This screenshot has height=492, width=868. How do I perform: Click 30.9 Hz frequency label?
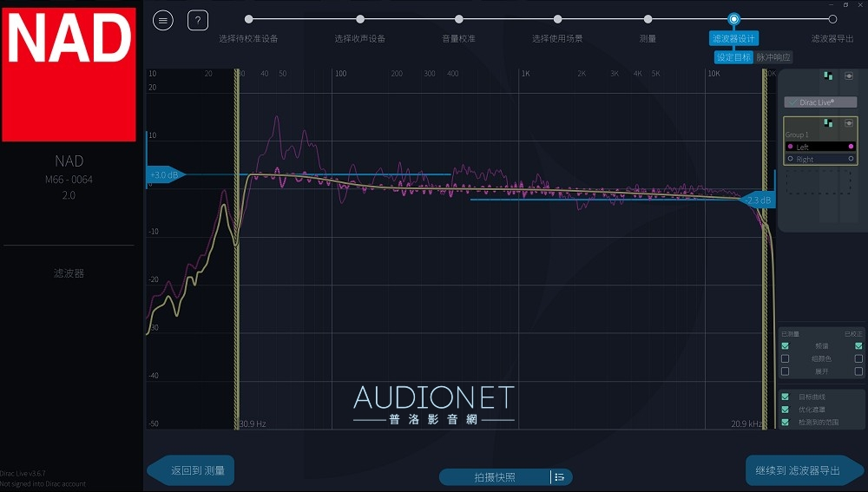coord(253,424)
